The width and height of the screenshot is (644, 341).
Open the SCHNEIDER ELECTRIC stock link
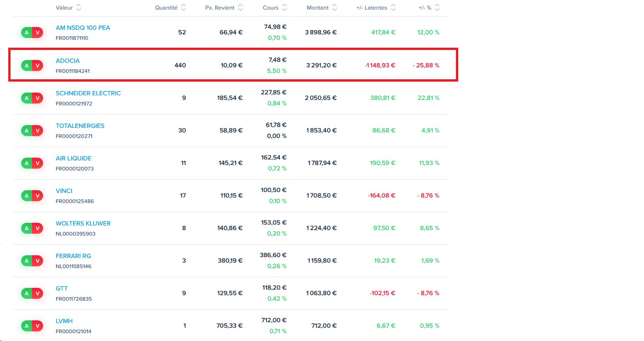click(88, 93)
